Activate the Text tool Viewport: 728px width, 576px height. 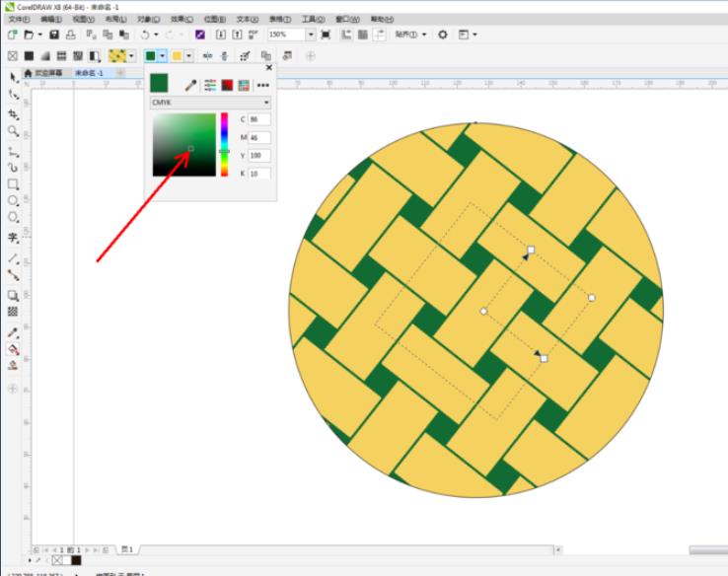(13, 238)
